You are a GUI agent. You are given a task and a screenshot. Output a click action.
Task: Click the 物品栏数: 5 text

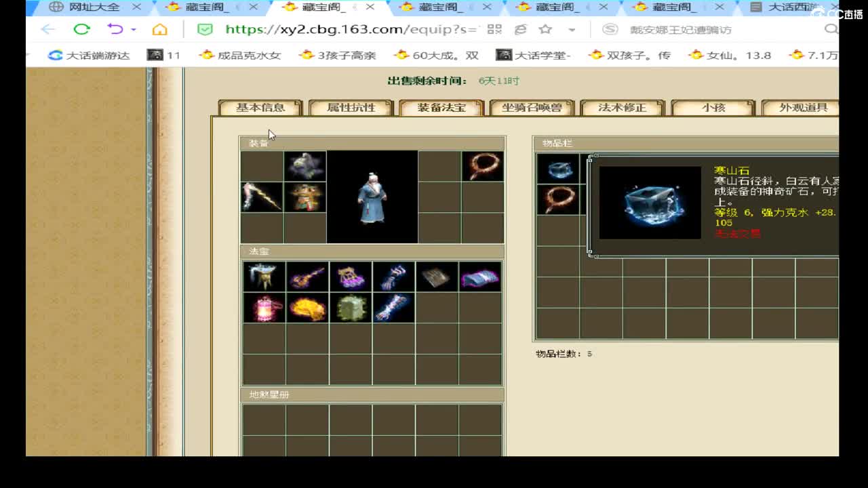tap(564, 354)
